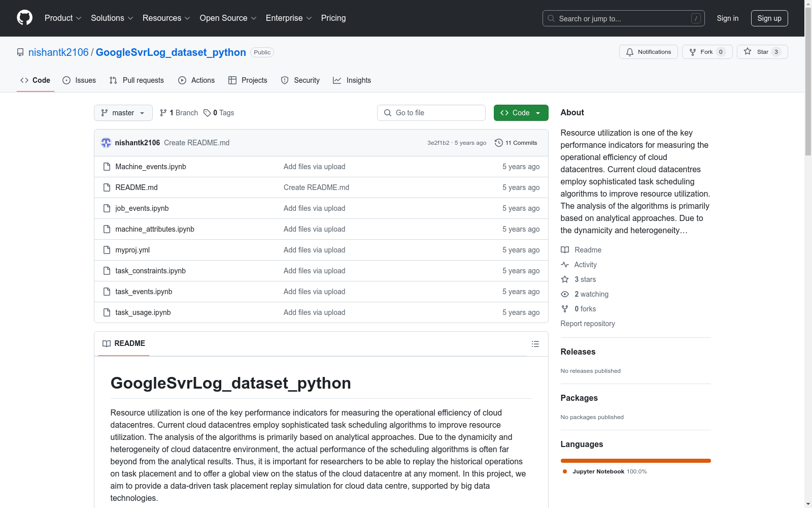Click file icon beside task_events.ipynb
The width and height of the screenshot is (812, 508).
107,292
